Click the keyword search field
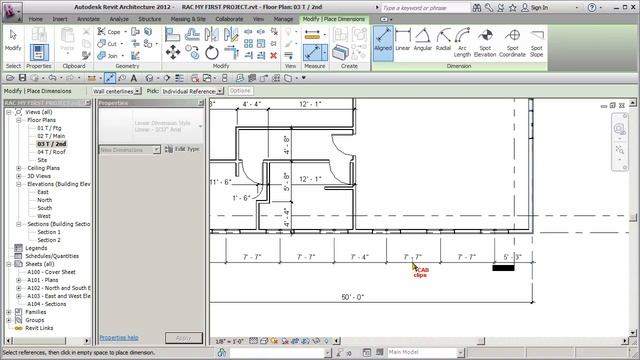This screenshot has width=640, height=360. (424, 8)
